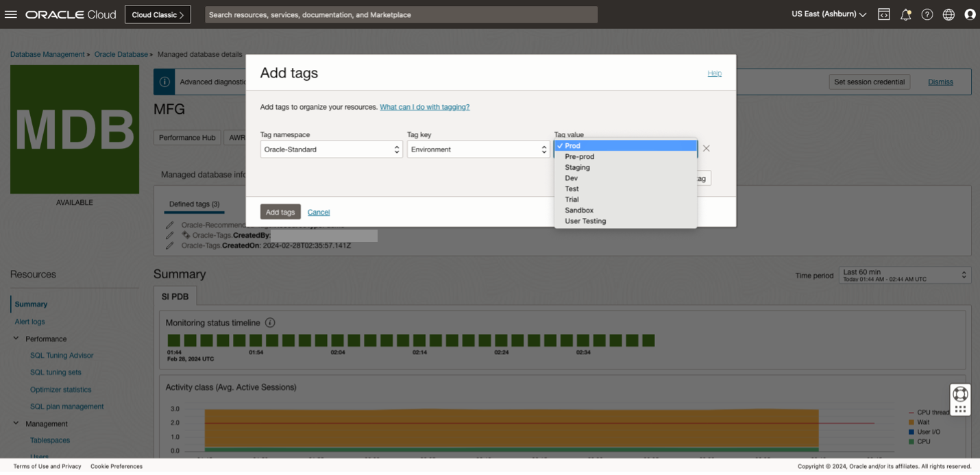Screen dimensions: 980x475
Task: Click the notifications bell icon
Action: click(905, 14)
